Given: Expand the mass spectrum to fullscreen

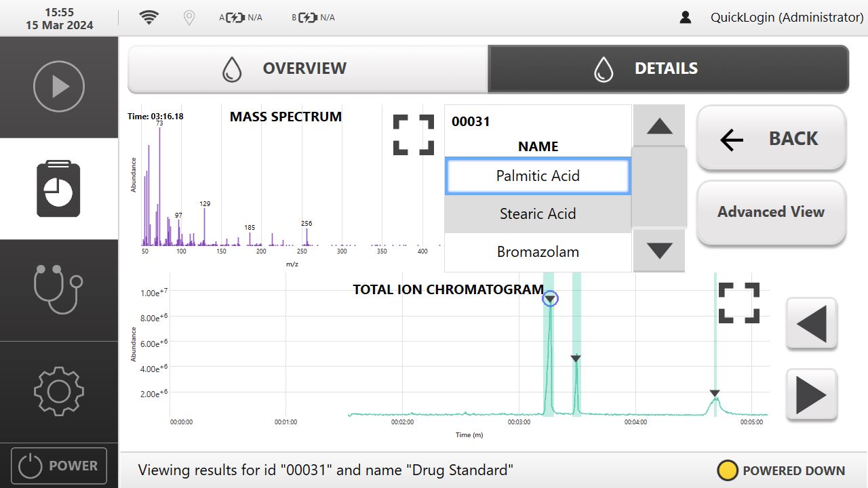Looking at the screenshot, I should 413,134.
